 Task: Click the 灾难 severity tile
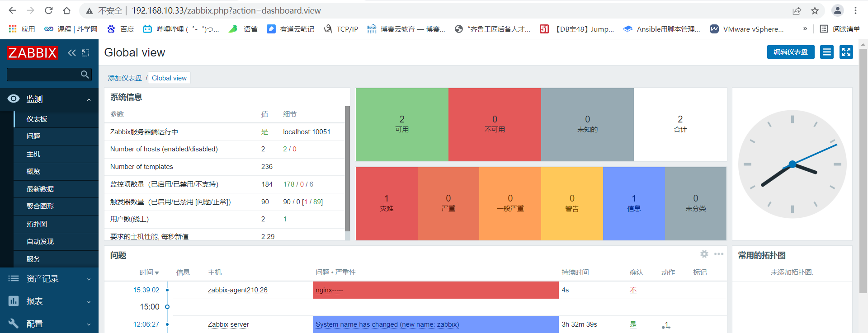pyautogui.click(x=387, y=203)
